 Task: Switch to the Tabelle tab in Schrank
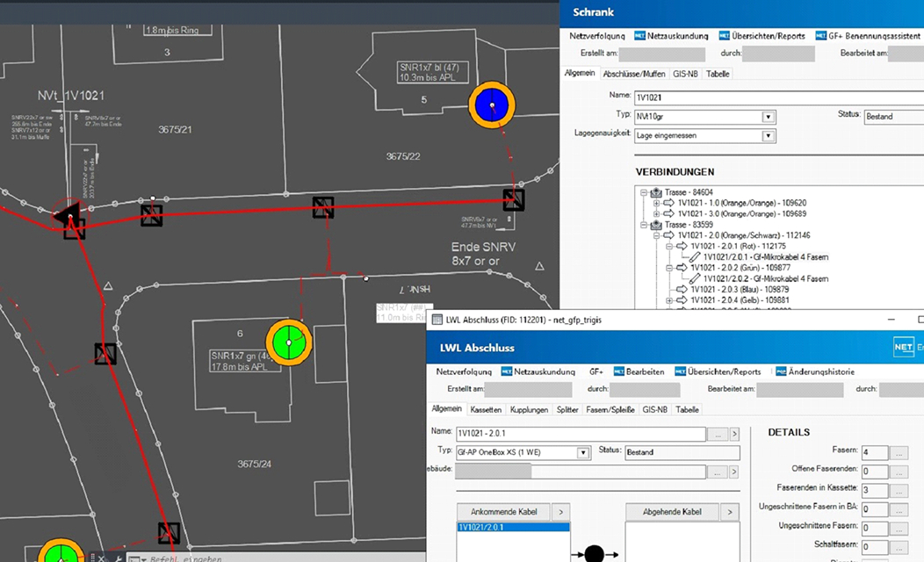(718, 74)
